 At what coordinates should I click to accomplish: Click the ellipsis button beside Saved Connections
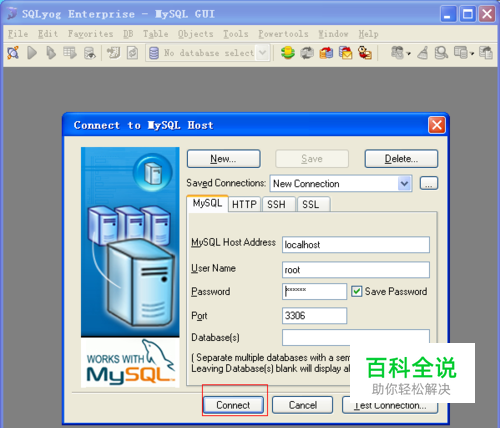(429, 183)
